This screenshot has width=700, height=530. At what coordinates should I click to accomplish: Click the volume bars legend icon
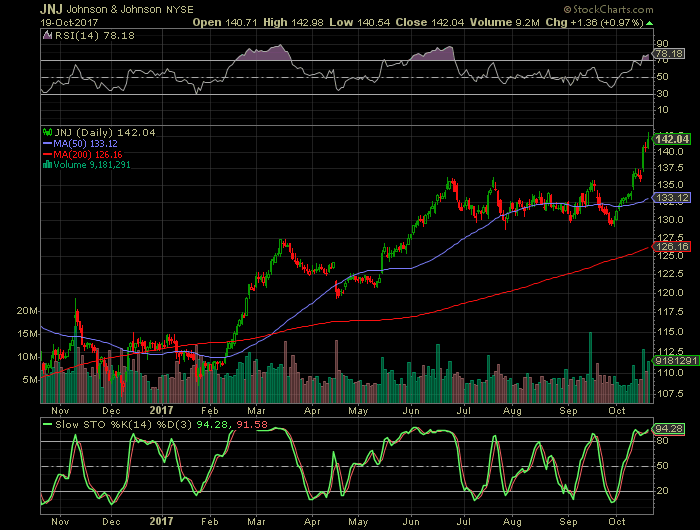[x=47, y=165]
